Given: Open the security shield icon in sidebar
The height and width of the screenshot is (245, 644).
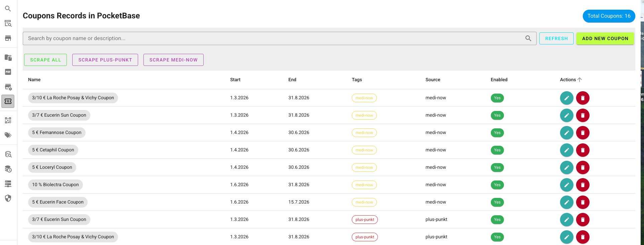Looking at the screenshot, I should pos(8,198).
